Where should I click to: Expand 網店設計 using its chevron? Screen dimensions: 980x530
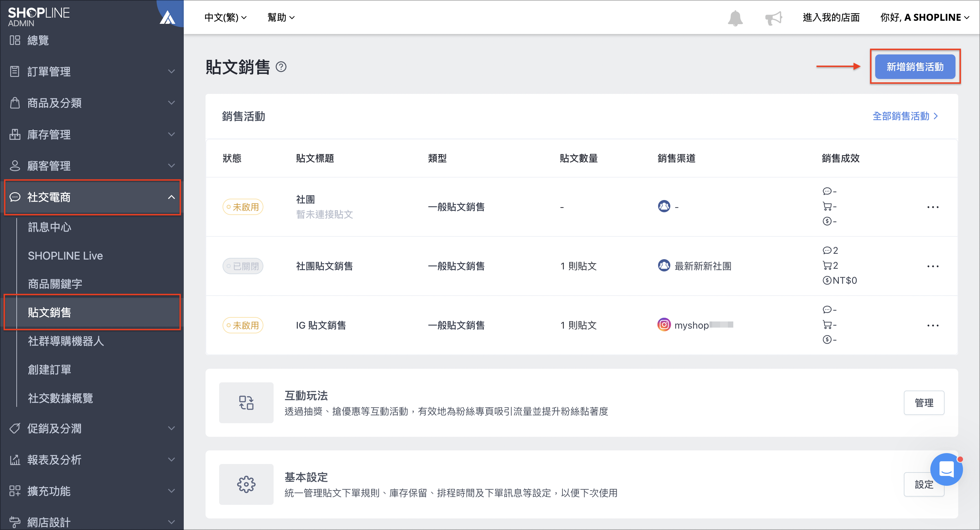[x=171, y=522]
